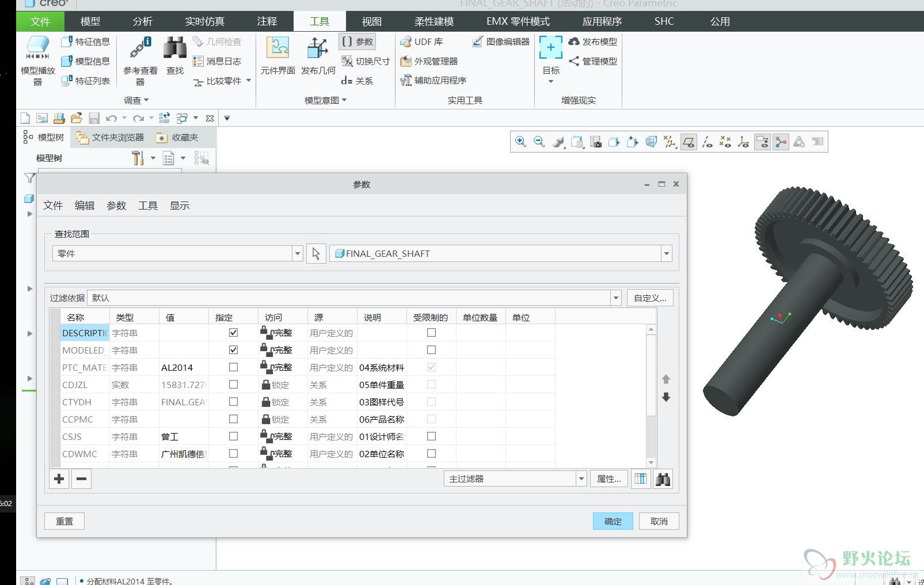Click the 属性... button
924x585 pixels.
tap(609, 479)
